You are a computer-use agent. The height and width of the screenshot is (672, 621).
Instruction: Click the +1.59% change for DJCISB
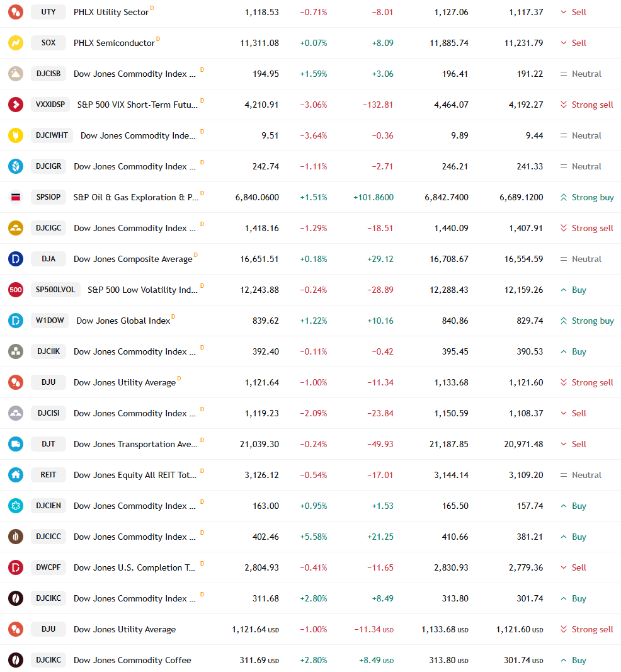[x=313, y=74]
